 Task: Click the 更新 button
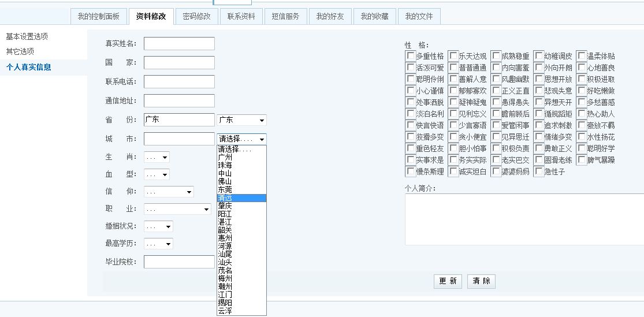pyautogui.click(x=448, y=281)
